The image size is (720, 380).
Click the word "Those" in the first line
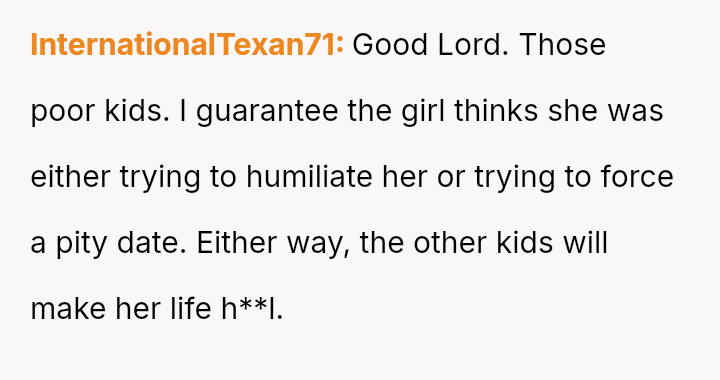coord(563,45)
